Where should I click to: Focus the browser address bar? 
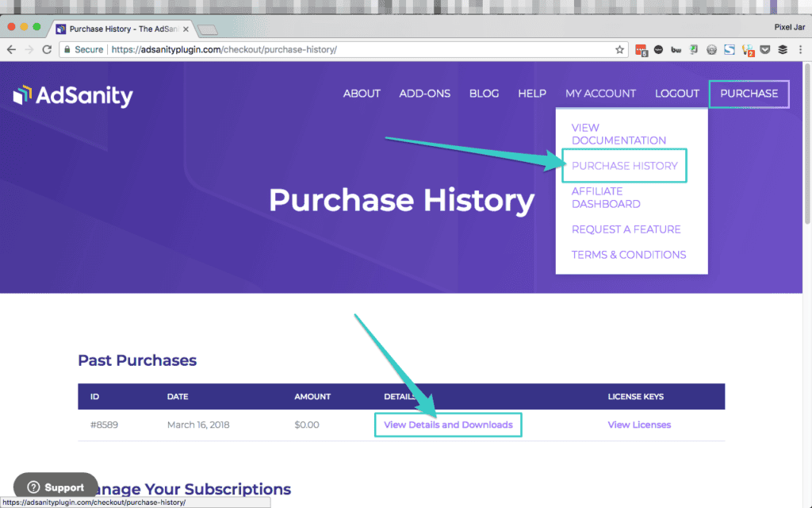pyautogui.click(x=357, y=49)
